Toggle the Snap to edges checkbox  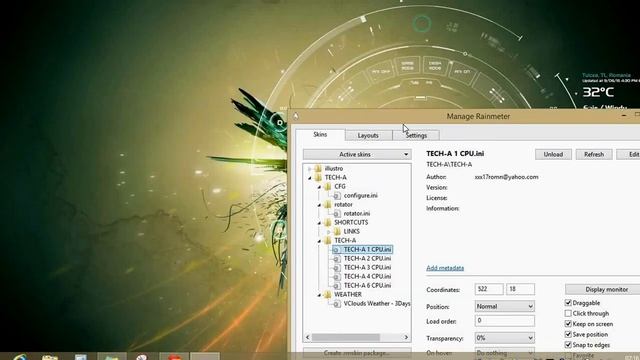click(x=568, y=345)
